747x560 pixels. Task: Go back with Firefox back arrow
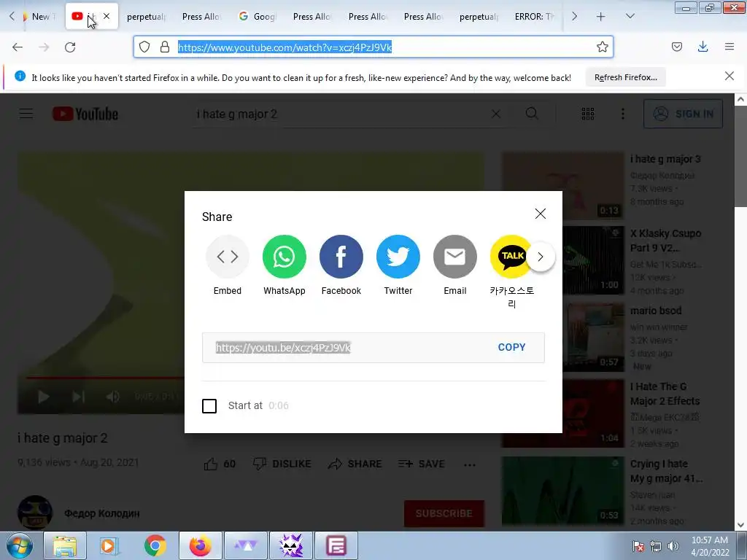(x=18, y=47)
